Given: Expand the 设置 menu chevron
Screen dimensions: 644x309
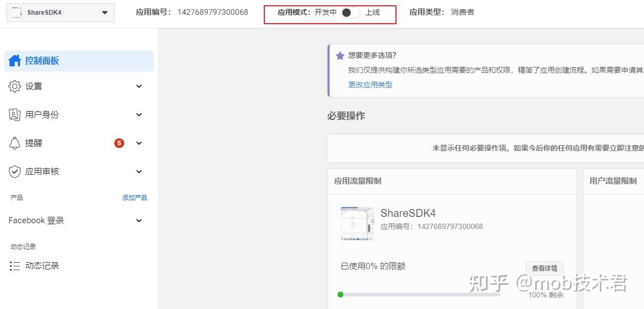Looking at the screenshot, I should pyautogui.click(x=139, y=86).
